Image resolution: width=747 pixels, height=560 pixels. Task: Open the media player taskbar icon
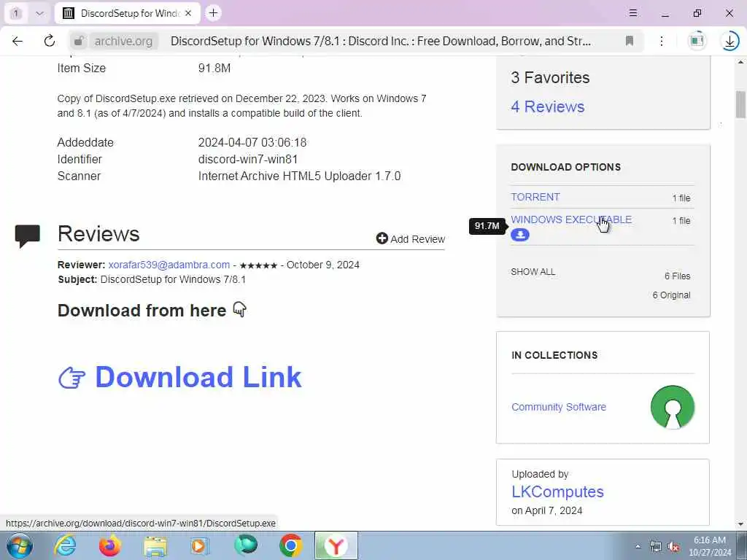(200, 546)
